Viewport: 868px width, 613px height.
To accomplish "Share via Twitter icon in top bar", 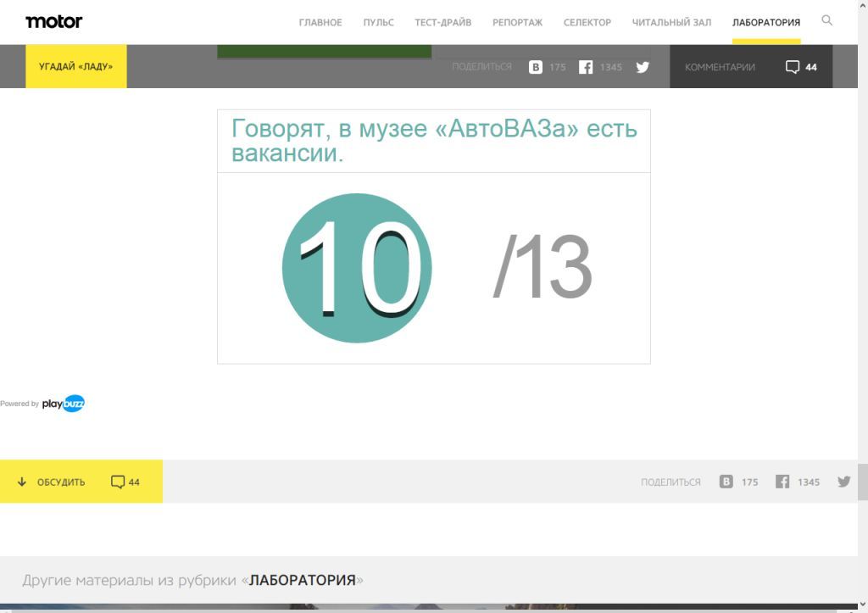I will [x=643, y=67].
